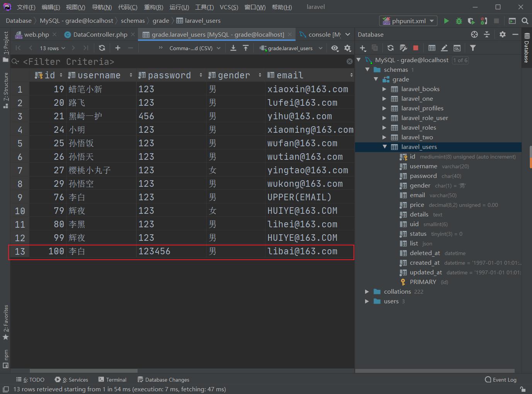Open data source properties wrench icon
The height and width of the screenshot is (394, 532).
pyautogui.click(x=403, y=48)
